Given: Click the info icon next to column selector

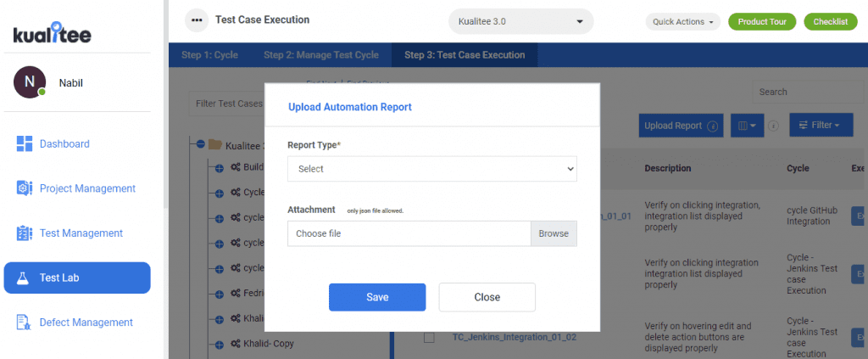Looking at the screenshot, I should click(x=773, y=126).
